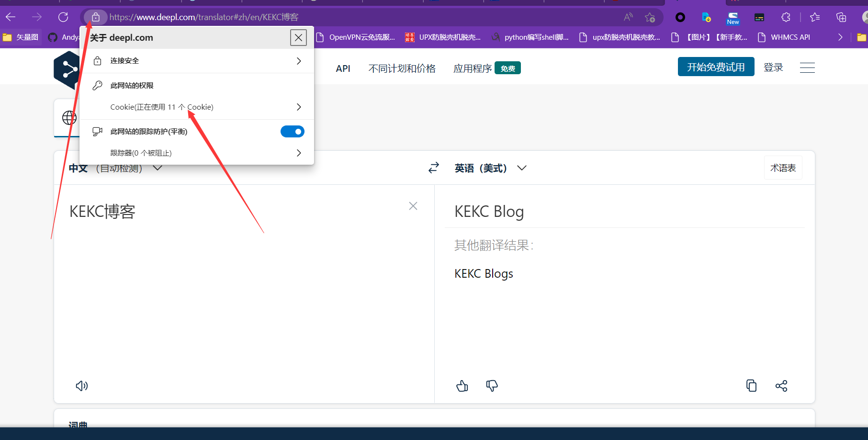
Task: Click the alternative translation KEKC Blogs
Action: 484,274
